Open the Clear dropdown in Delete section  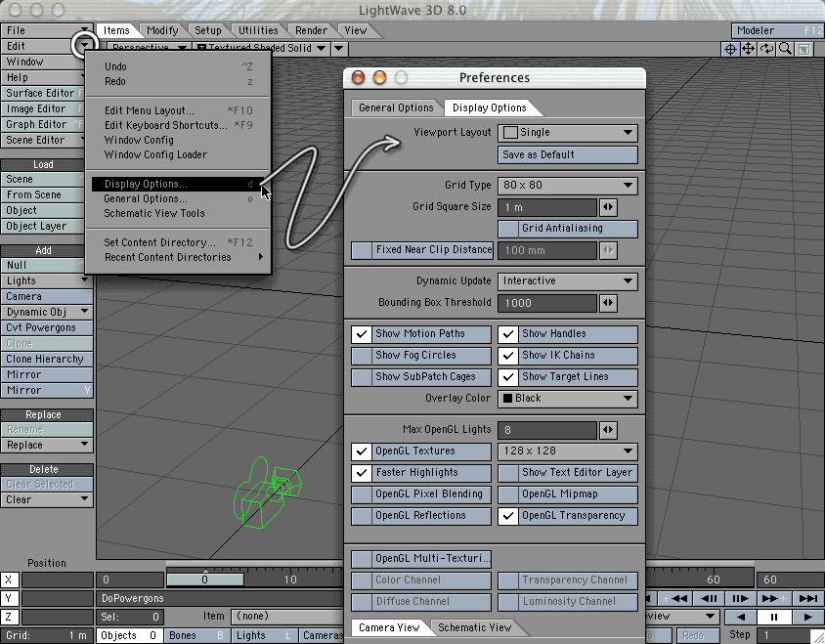tap(47, 499)
